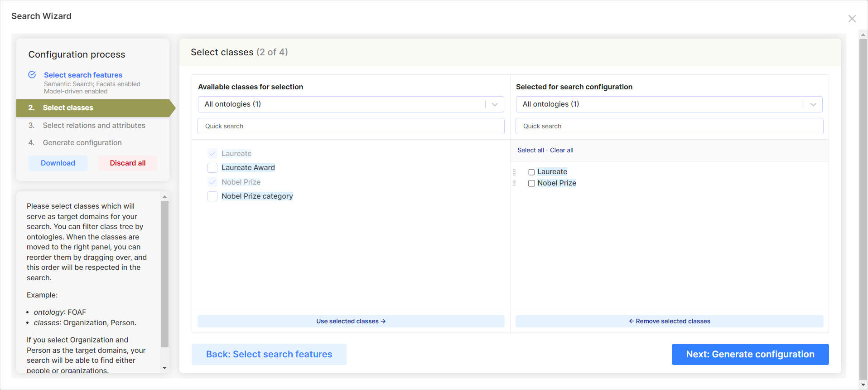
Task: Tick the Nobel Prize category checkbox
Action: tap(212, 196)
